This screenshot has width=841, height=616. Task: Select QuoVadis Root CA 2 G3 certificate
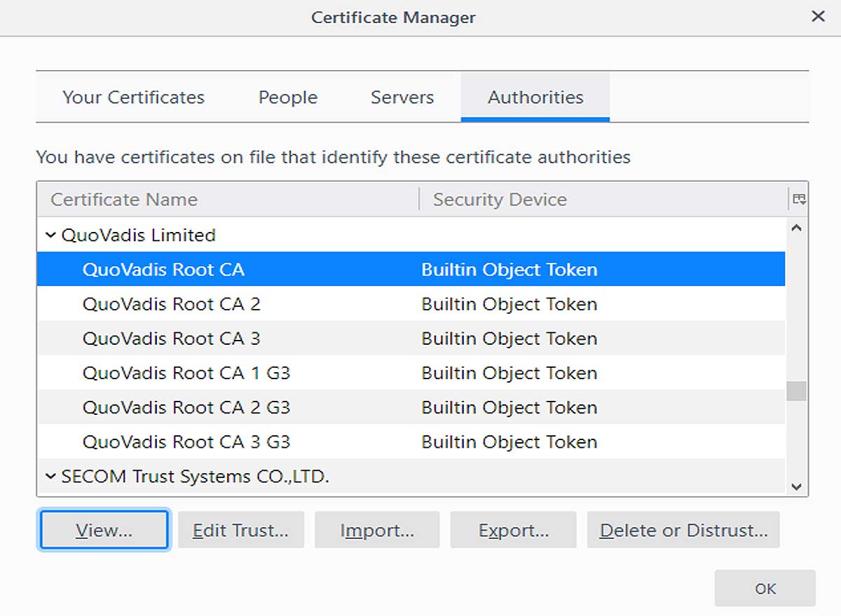(x=411, y=407)
